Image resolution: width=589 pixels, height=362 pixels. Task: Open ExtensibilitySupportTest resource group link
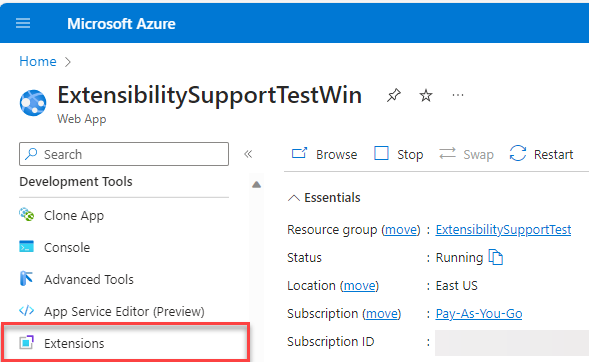coord(503,229)
